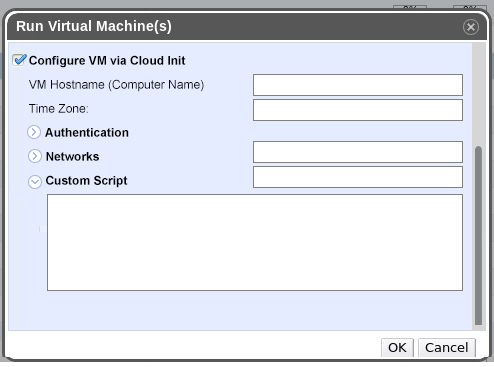Close the Run Virtual Machine(s) dialog
The image size is (494, 367).
[x=471, y=27]
